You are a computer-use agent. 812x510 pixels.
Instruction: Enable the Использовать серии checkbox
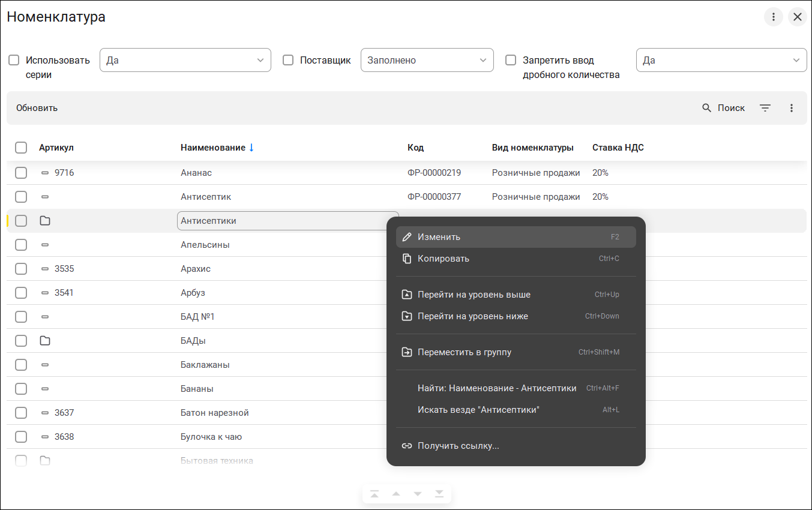(14, 60)
